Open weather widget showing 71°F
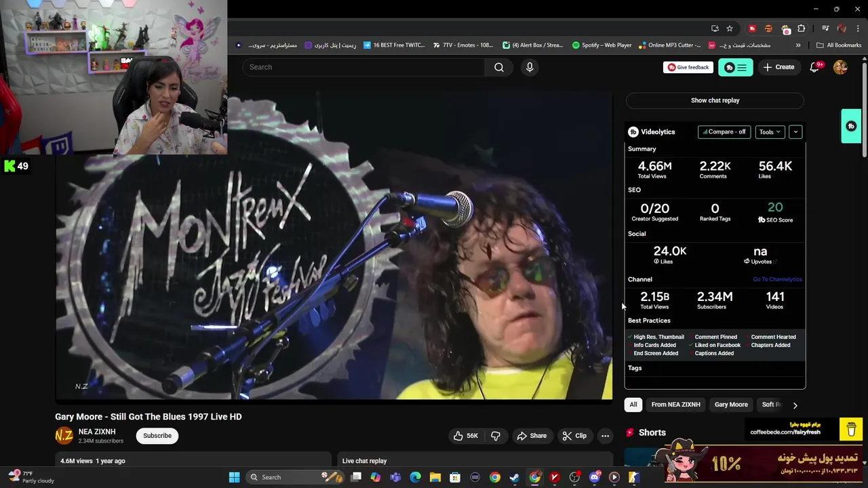Screen dimensions: 868x488 (31, 477)
